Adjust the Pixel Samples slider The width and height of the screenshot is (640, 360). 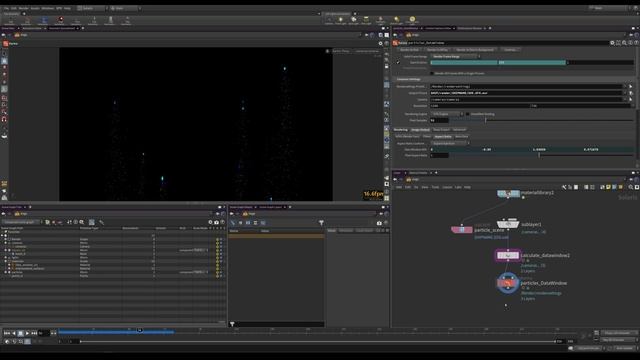click(542, 120)
